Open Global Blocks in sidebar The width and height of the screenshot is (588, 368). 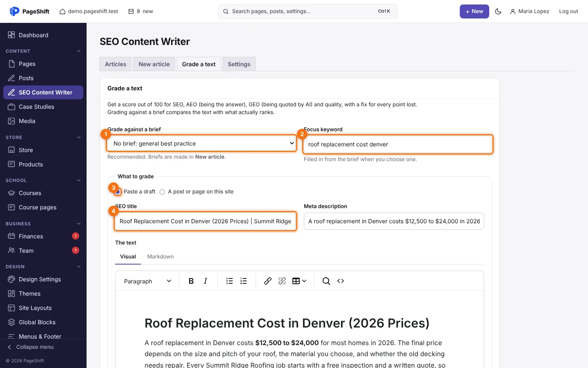43,322
